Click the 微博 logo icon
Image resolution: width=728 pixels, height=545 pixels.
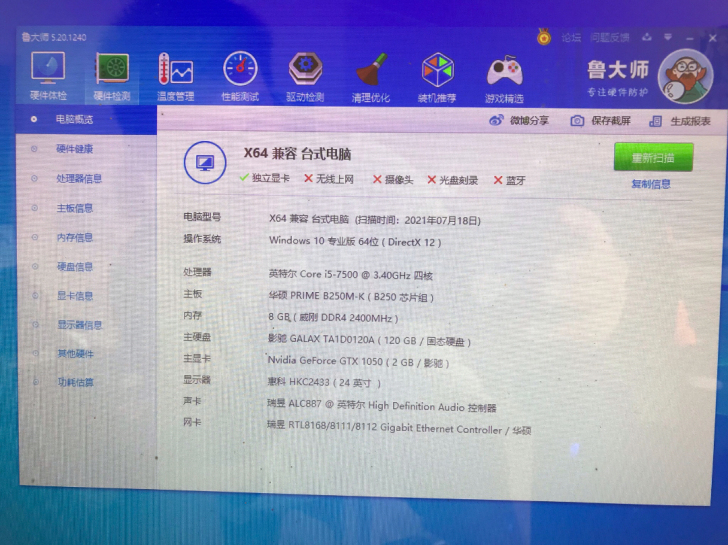pyautogui.click(x=496, y=120)
